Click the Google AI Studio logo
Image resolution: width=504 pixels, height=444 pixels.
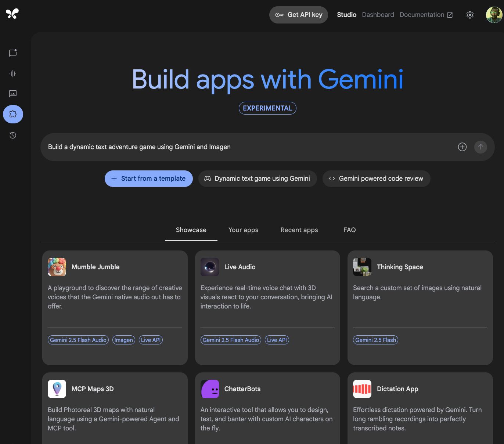pos(12,14)
